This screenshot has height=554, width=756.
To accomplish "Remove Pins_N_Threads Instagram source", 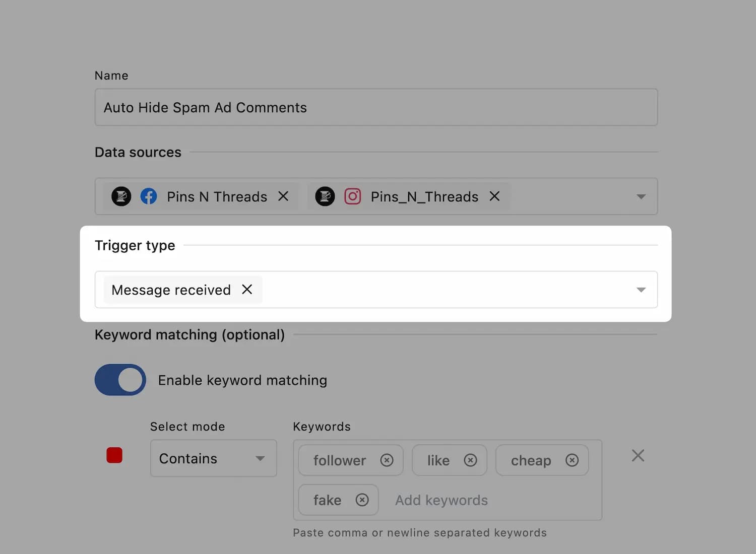I will [x=494, y=196].
